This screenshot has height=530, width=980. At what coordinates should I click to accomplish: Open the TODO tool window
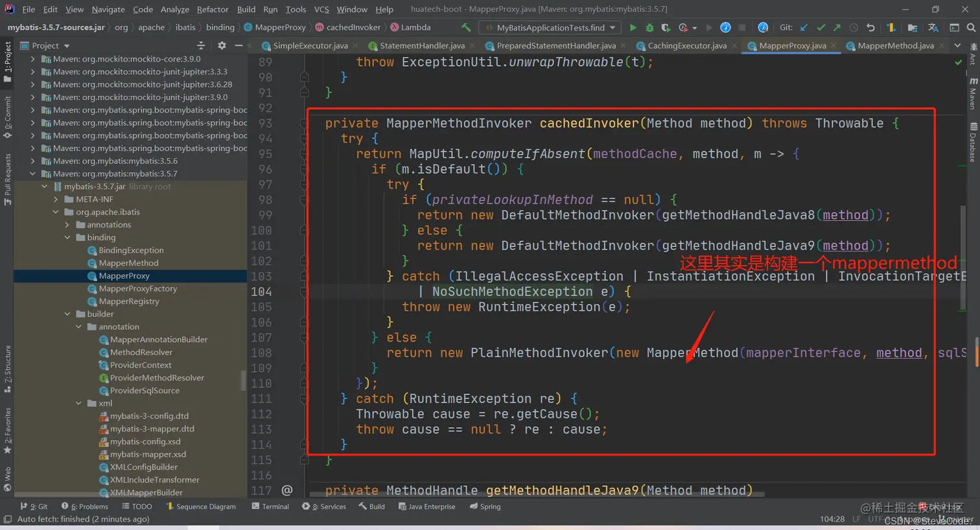(137, 507)
